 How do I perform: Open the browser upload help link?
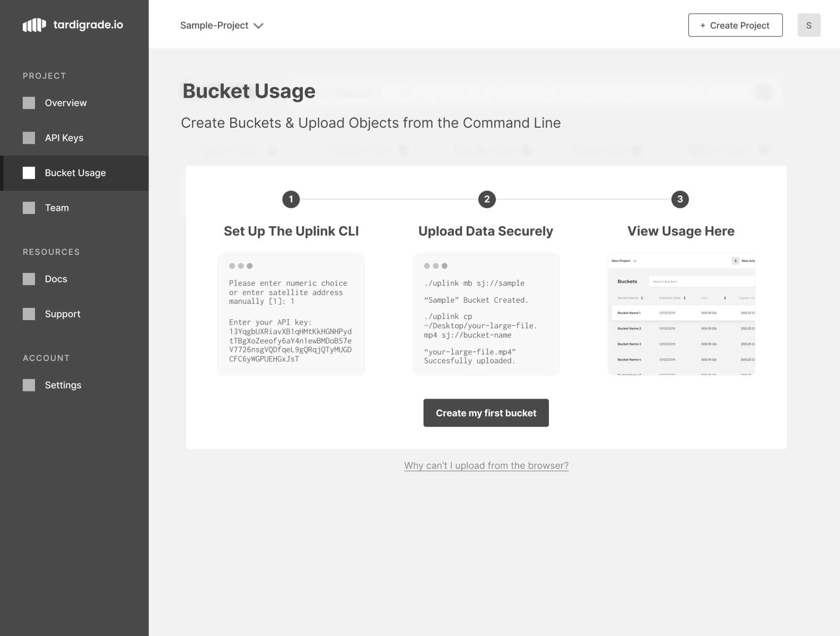pyautogui.click(x=486, y=466)
